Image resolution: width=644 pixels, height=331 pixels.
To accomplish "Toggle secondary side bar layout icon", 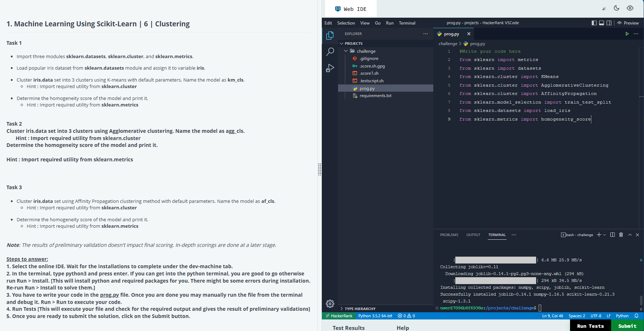I will coord(609,23).
